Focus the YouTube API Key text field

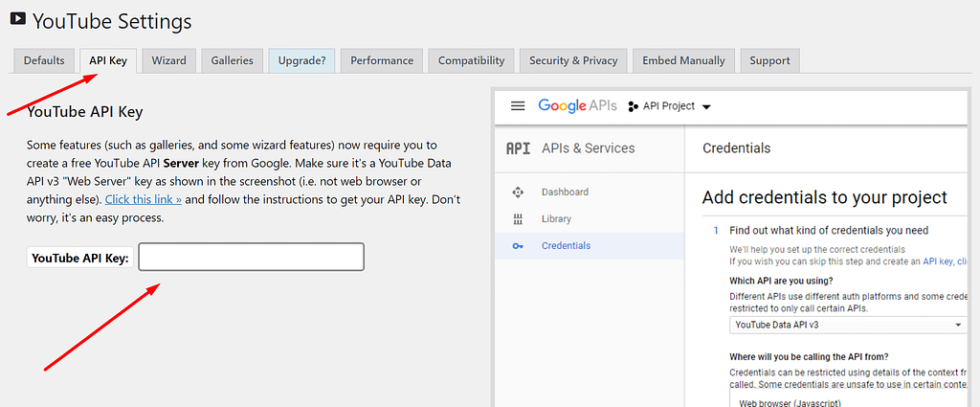pyautogui.click(x=252, y=258)
